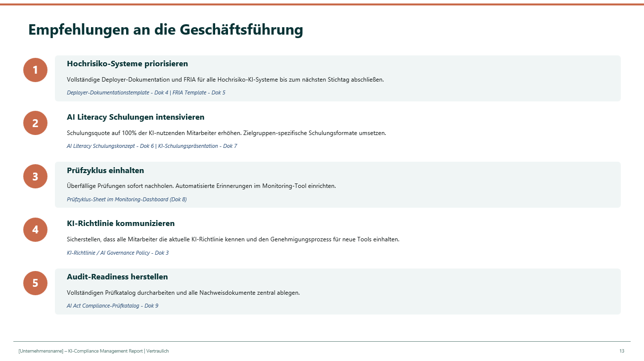
Task: Click the numbered circle 1 badge
Action: (x=35, y=70)
